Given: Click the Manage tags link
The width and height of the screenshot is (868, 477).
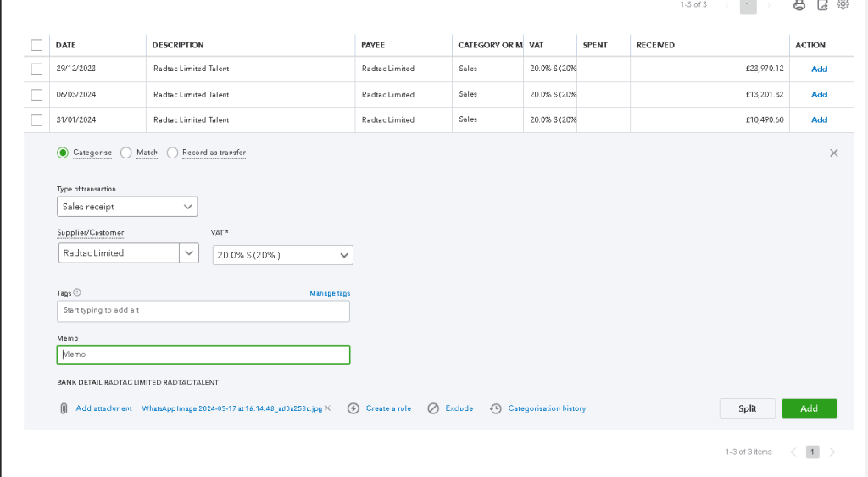Looking at the screenshot, I should (x=330, y=293).
